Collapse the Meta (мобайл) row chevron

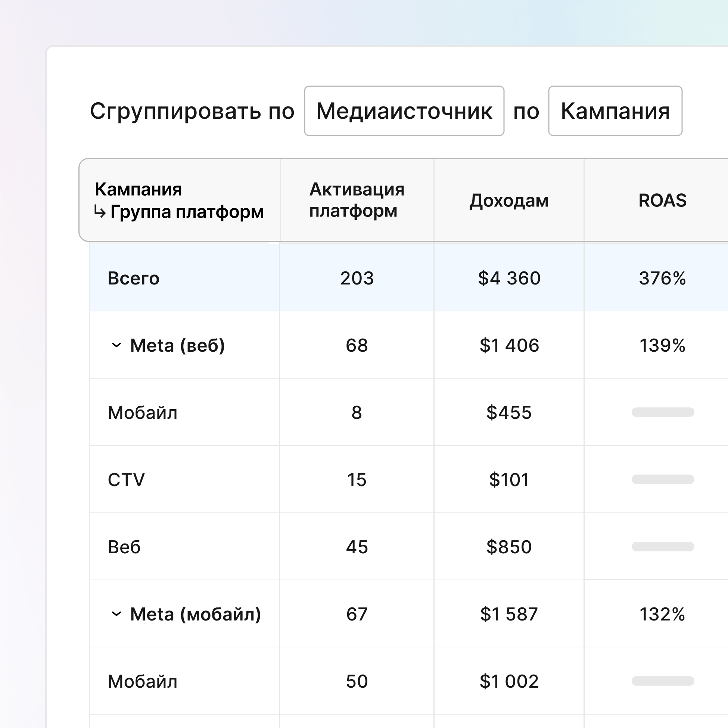(116, 614)
